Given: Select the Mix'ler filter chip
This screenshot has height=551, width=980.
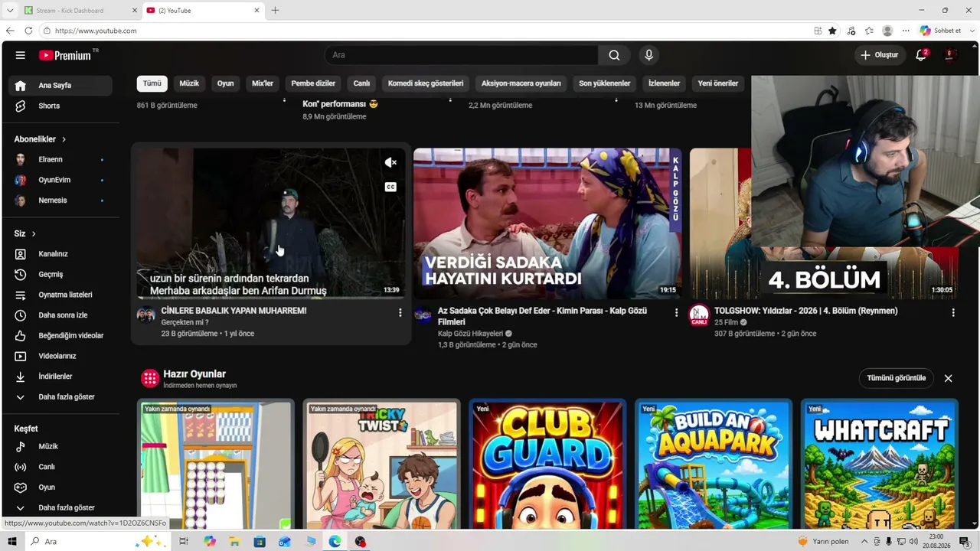Looking at the screenshot, I should pyautogui.click(x=263, y=83).
